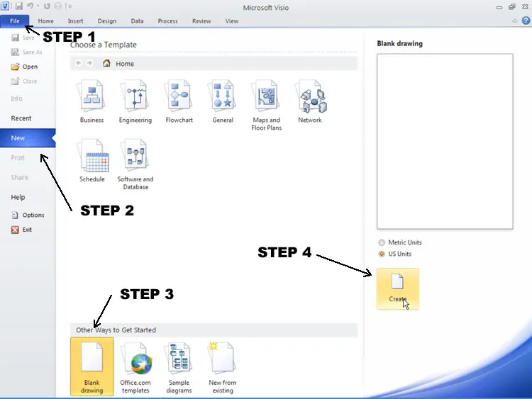532x399 pixels.
Task: Click the back navigation arrow
Action: click(78, 63)
